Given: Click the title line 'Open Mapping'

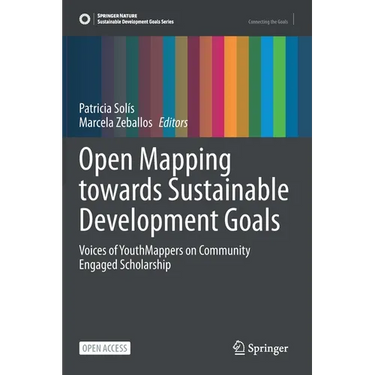Looking at the screenshot, I should pyautogui.click(x=155, y=160).
